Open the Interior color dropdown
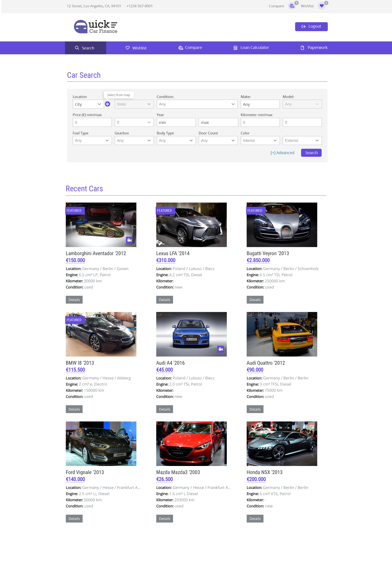Image resolution: width=392 pixels, height=586 pixels. [260, 141]
